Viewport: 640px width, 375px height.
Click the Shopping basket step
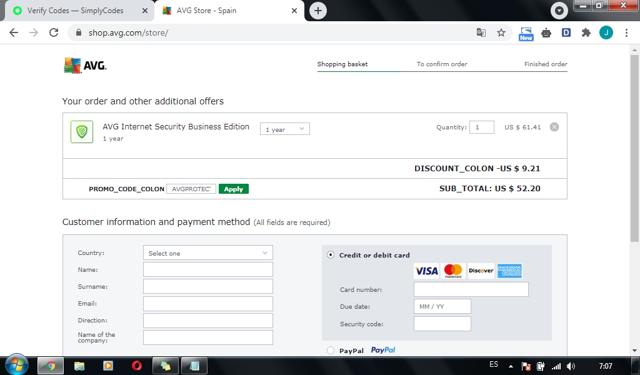pyautogui.click(x=342, y=64)
